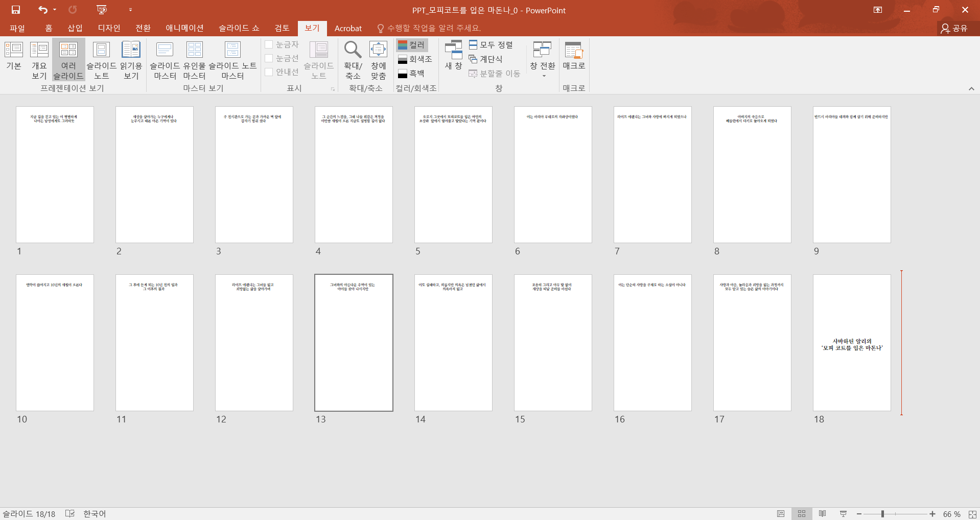
Task: Click spell check icon in status bar
Action: tap(70, 514)
